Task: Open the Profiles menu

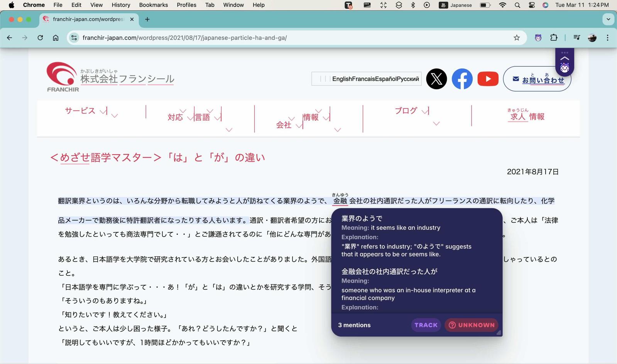Action: pyautogui.click(x=186, y=5)
